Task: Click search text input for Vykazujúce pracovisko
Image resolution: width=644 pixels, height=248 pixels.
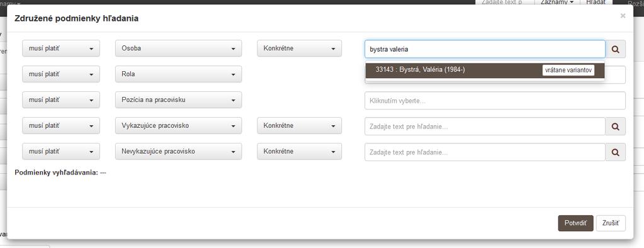Action: [x=485, y=126]
